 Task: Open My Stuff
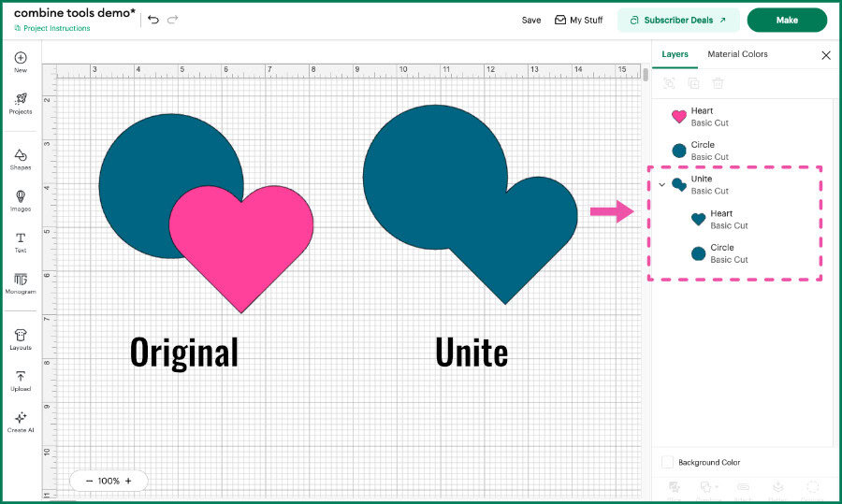pos(578,20)
